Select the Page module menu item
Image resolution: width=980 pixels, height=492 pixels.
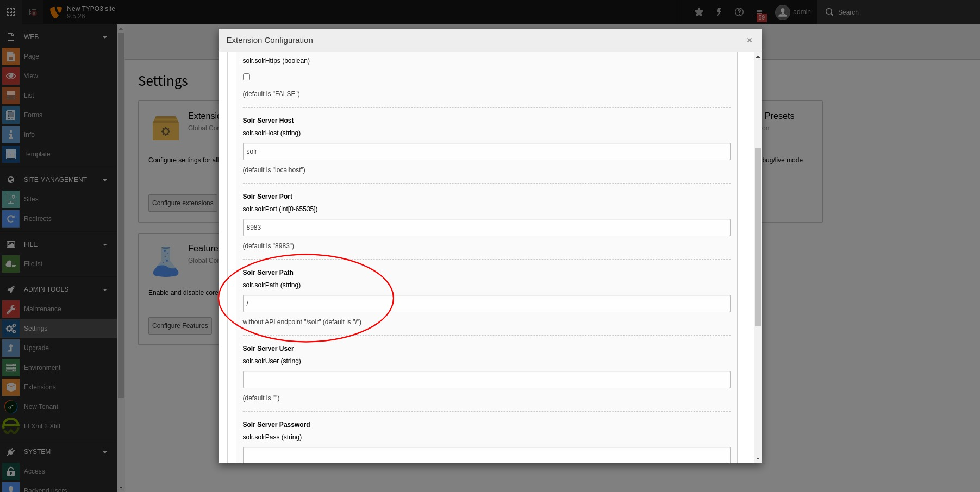coord(31,56)
